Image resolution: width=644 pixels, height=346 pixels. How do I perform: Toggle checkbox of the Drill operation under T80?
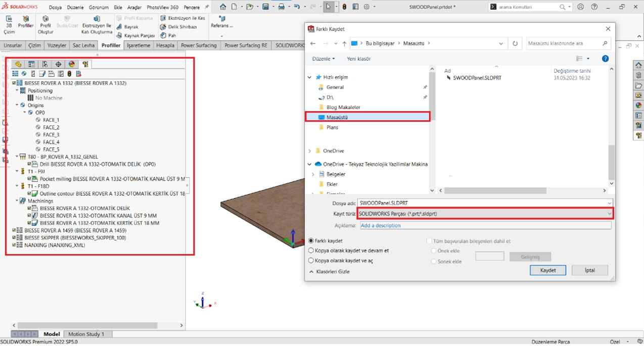click(29, 164)
